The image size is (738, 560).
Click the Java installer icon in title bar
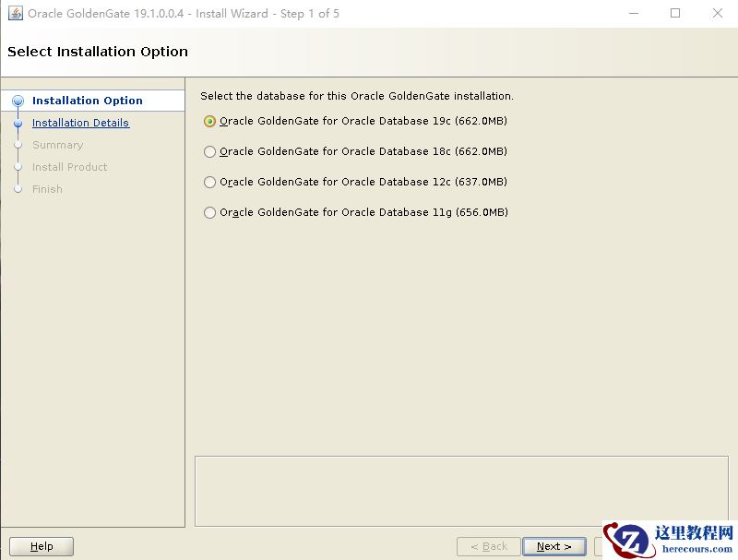(x=15, y=13)
